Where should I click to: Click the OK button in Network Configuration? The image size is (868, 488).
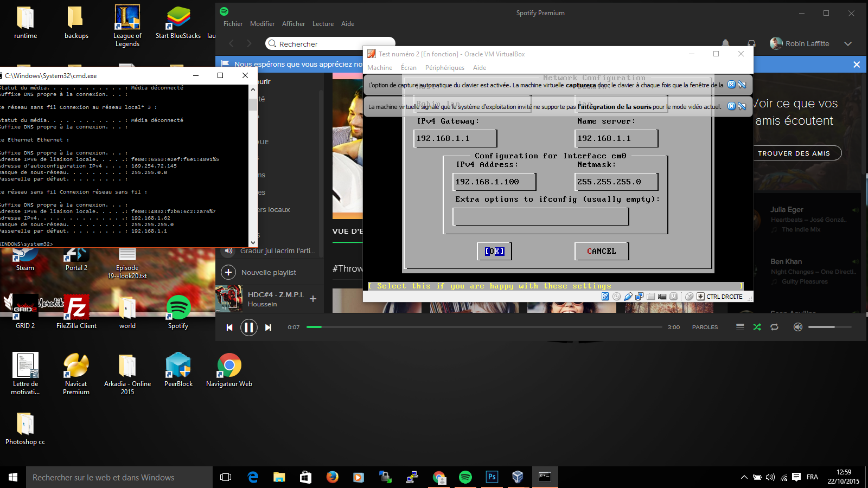click(494, 251)
